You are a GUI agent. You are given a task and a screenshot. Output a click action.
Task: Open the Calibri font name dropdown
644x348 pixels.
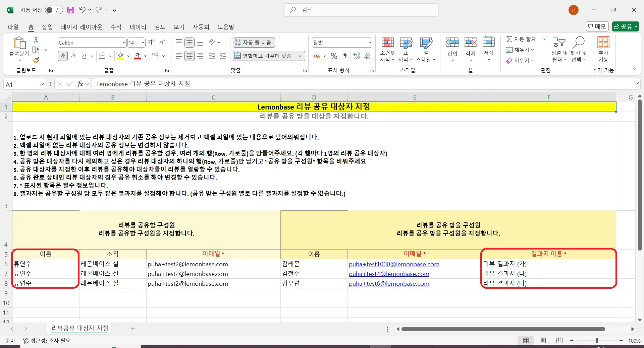pos(124,43)
